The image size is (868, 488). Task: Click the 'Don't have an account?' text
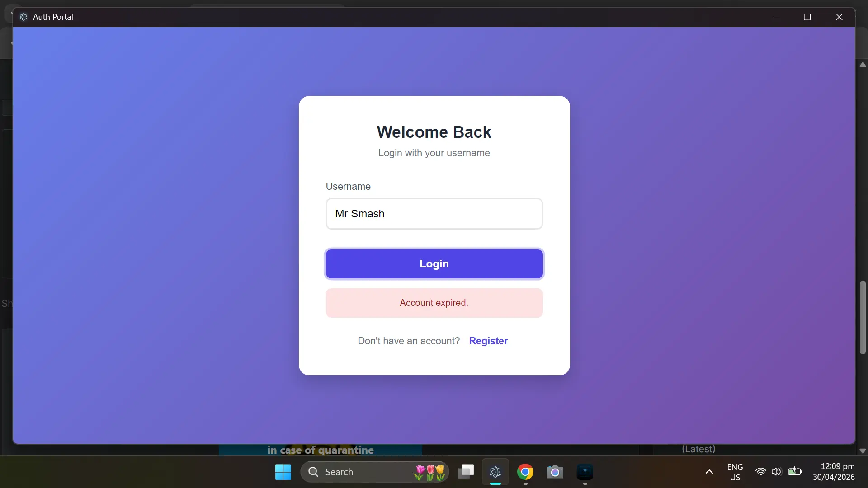point(409,341)
